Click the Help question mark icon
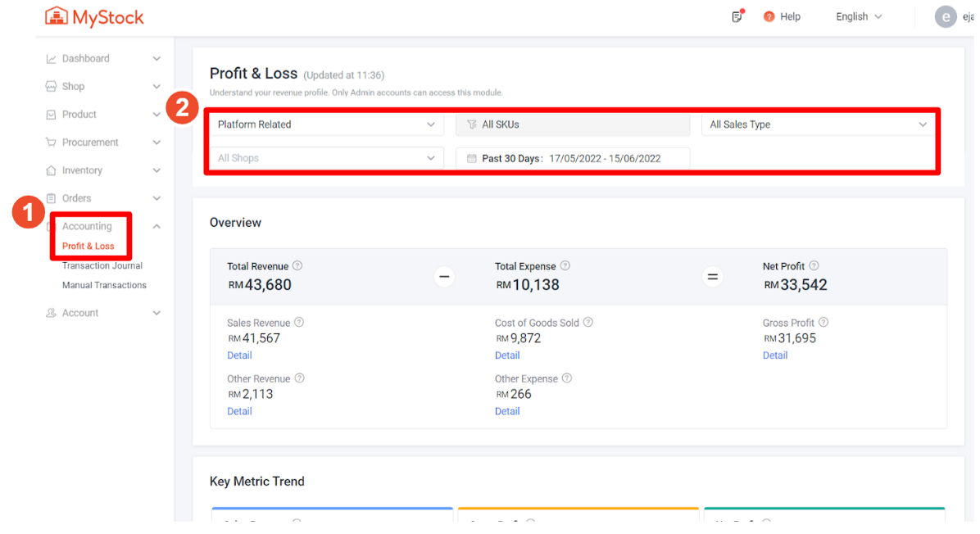Viewport: 980px width, 534px height. tap(769, 16)
